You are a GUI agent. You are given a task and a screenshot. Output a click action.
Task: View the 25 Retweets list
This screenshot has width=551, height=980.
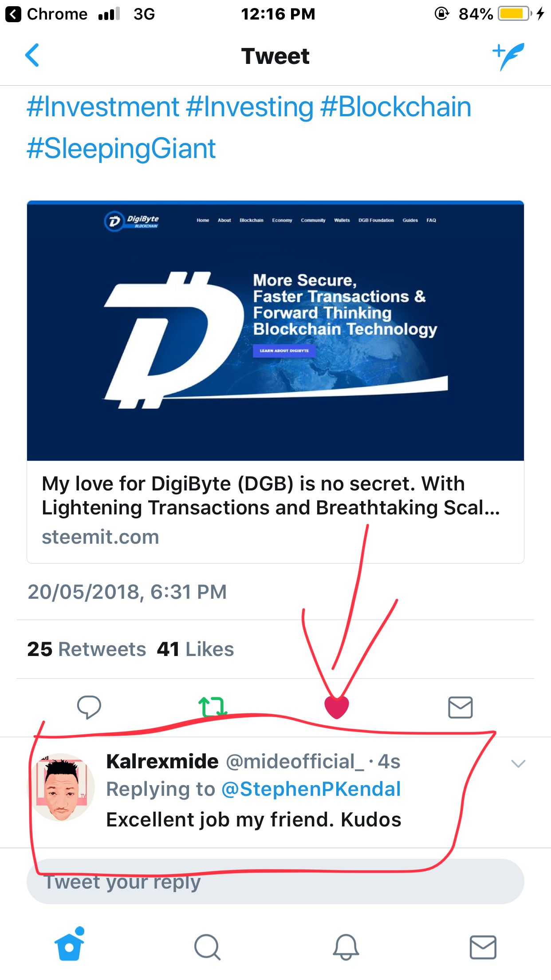pyautogui.click(x=87, y=649)
